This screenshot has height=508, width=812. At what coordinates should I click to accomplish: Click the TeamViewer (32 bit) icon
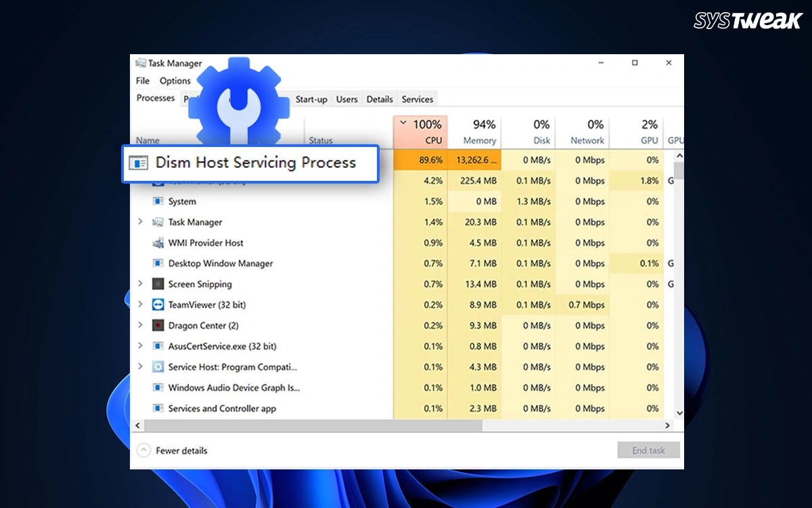[x=157, y=305]
